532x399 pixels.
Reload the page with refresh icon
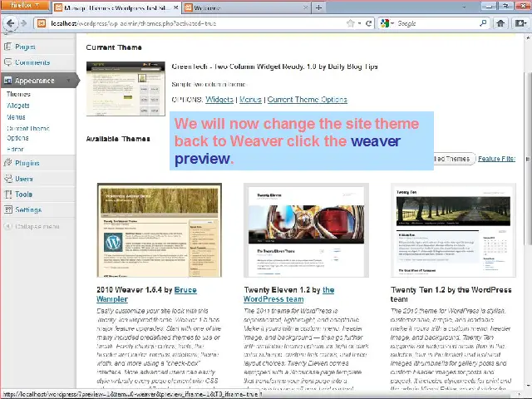369,23
